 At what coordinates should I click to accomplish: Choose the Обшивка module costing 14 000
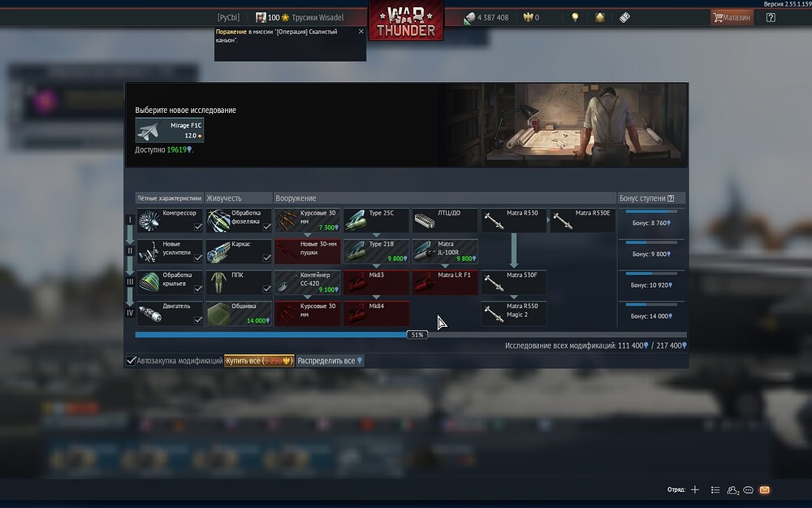[x=238, y=314]
